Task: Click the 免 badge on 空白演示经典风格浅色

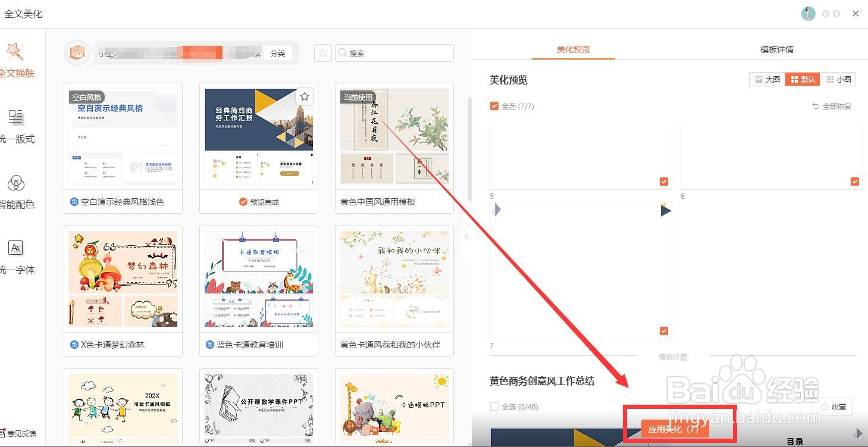Action: [74, 202]
